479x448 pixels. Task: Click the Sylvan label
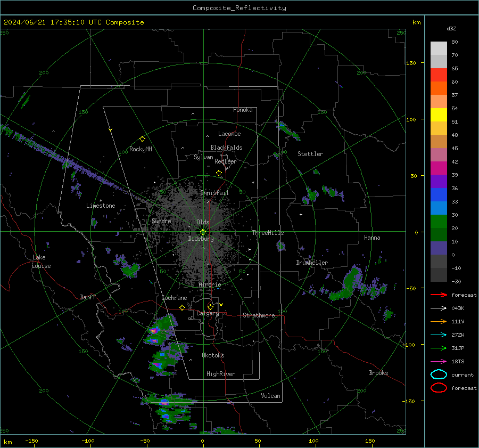click(x=203, y=157)
